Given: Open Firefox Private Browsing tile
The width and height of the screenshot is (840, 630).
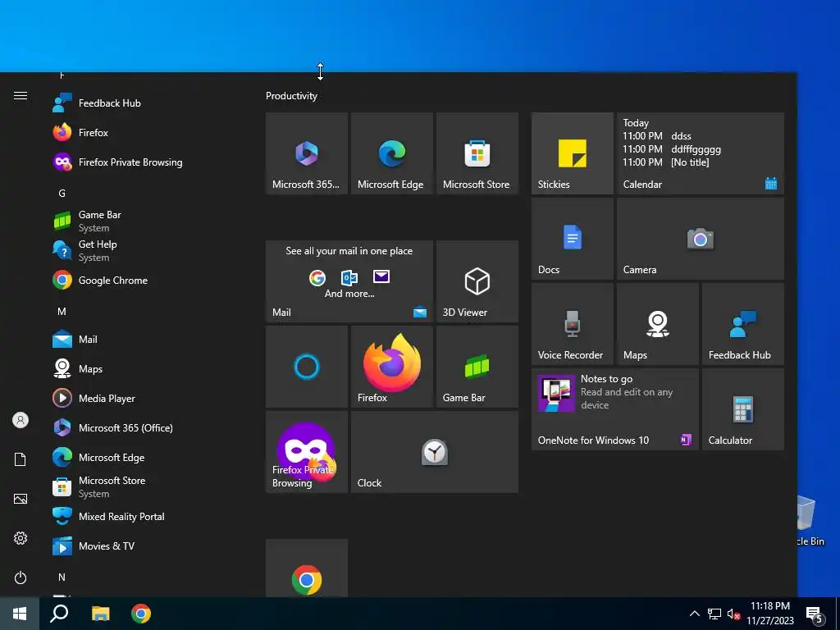Looking at the screenshot, I should pyautogui.click(x=307, y=452).
